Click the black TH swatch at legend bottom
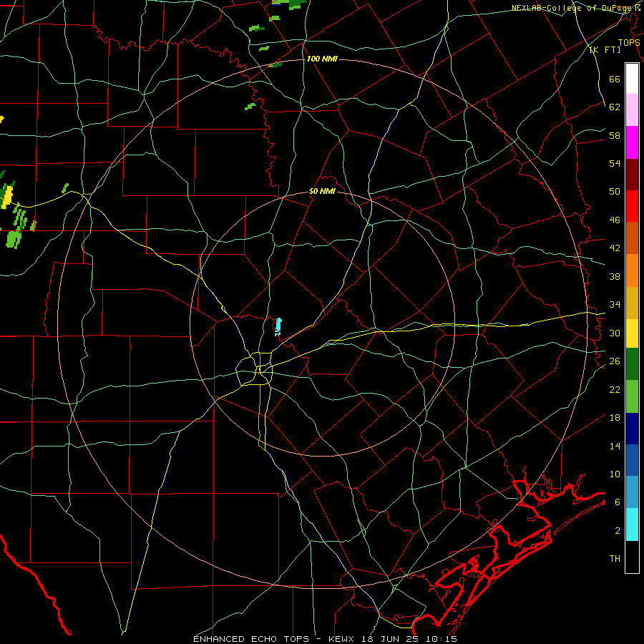 pos(632,557)
